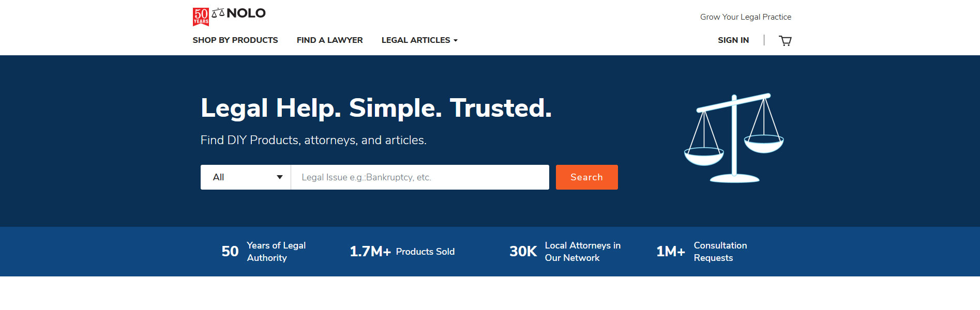Click the 50 Years of Legal Authority stat

[264, 252]
